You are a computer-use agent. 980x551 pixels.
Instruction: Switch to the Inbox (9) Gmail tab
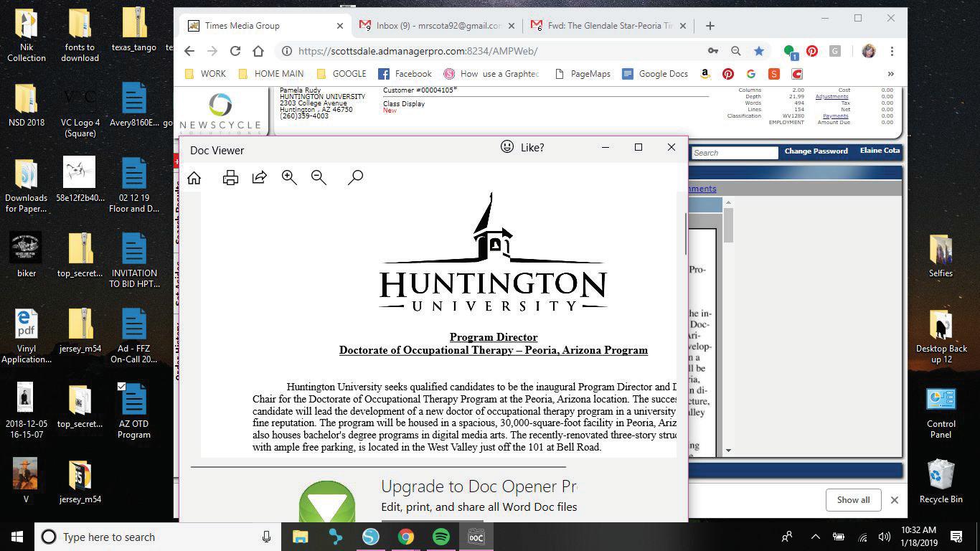point(437,26)
